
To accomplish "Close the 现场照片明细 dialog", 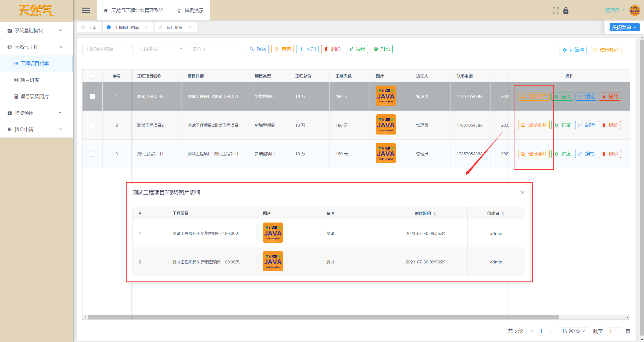I will click(522, 192).
